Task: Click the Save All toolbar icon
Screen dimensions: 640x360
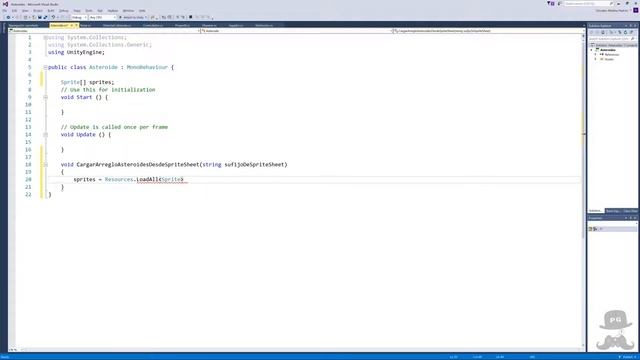Action: [45, 17]
